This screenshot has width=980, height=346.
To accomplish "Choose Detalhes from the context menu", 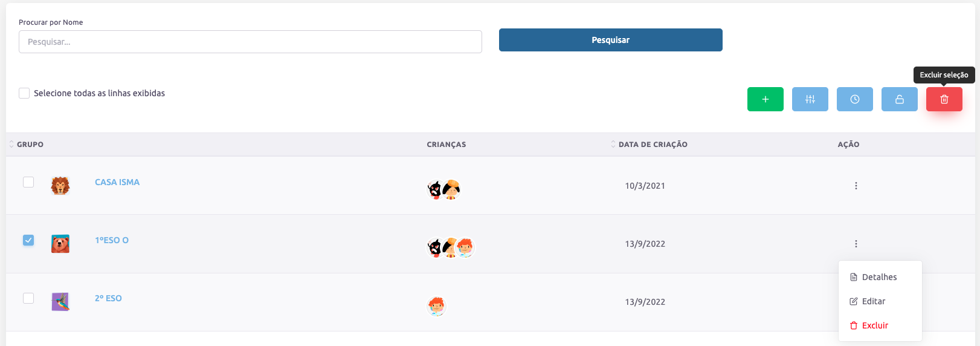I will click(878, 277).
